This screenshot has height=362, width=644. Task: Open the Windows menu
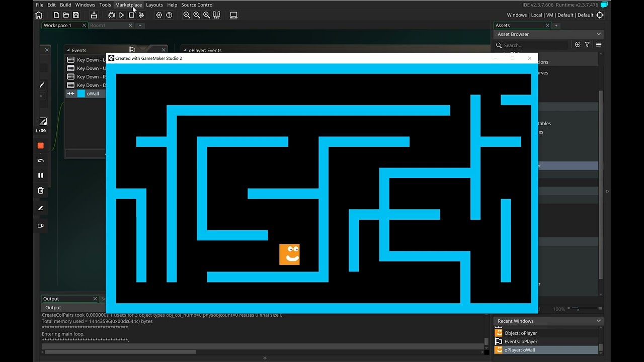(85, 5)
